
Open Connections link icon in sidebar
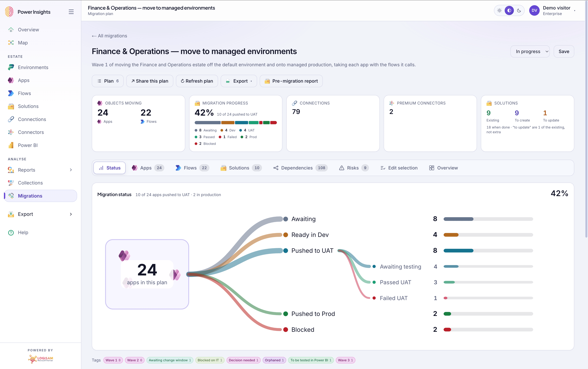click(11, 119)
